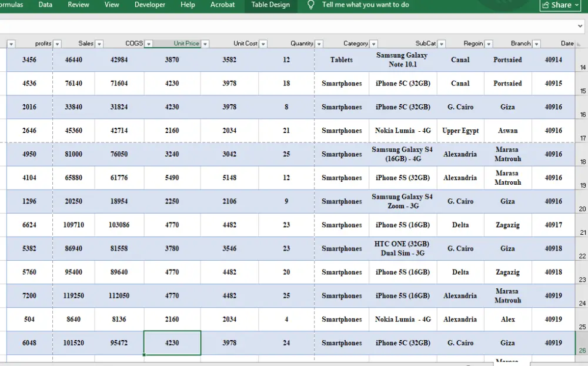588x366 pixels.
Task: Click profits cell 7200
Action: tap(29, 296)
